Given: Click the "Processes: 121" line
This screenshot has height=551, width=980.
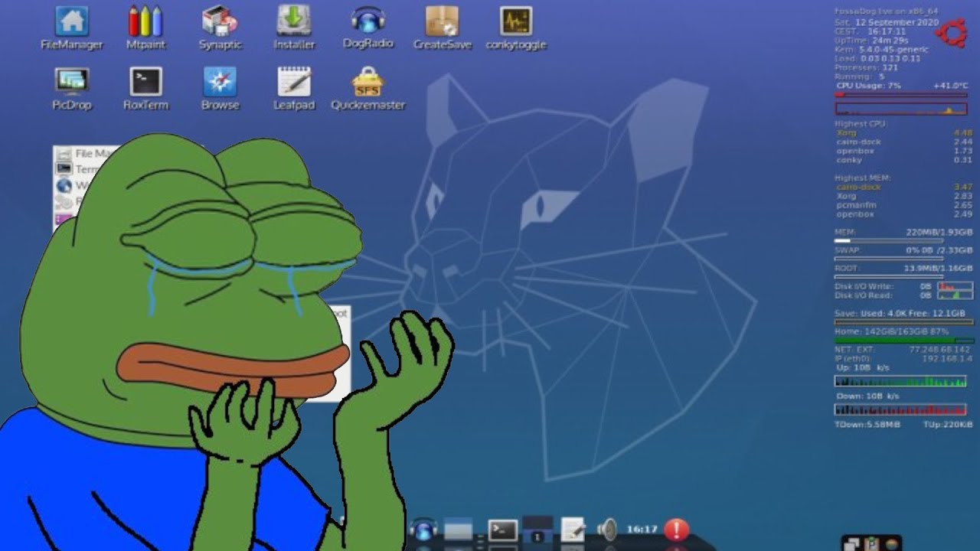Looking at the screenshot, I should point(866,68).
